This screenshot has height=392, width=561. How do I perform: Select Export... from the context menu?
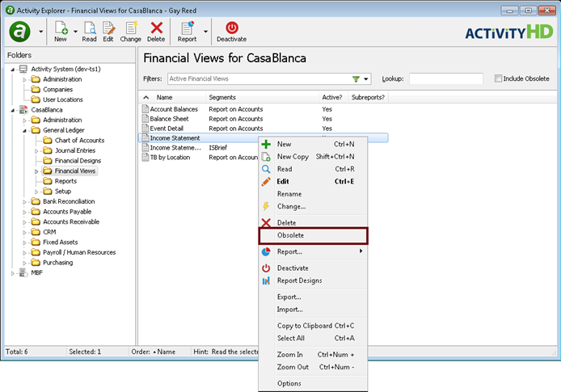(314, 297)
